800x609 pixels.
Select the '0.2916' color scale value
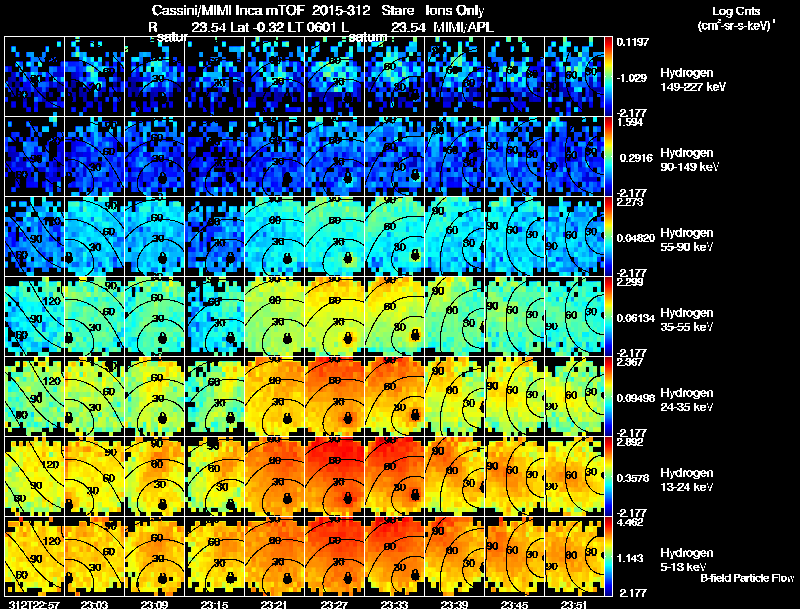pyautogui.click(x=635, y=158)
